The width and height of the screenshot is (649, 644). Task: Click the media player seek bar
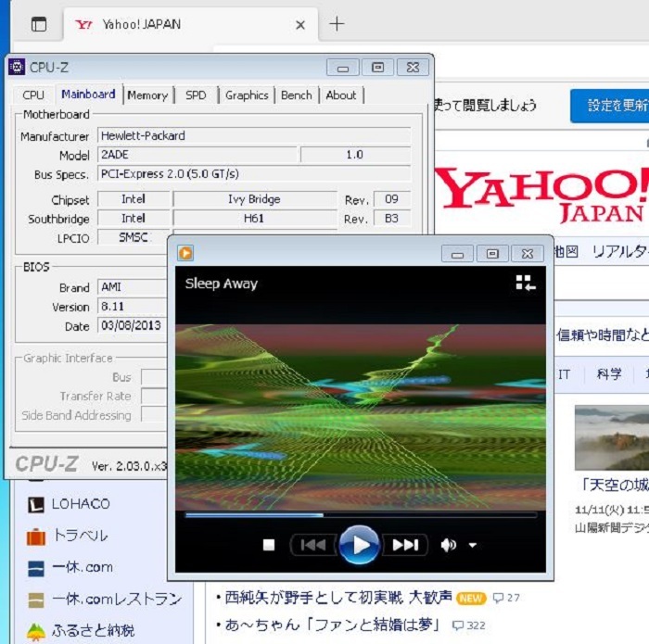[x=360, y=514]
